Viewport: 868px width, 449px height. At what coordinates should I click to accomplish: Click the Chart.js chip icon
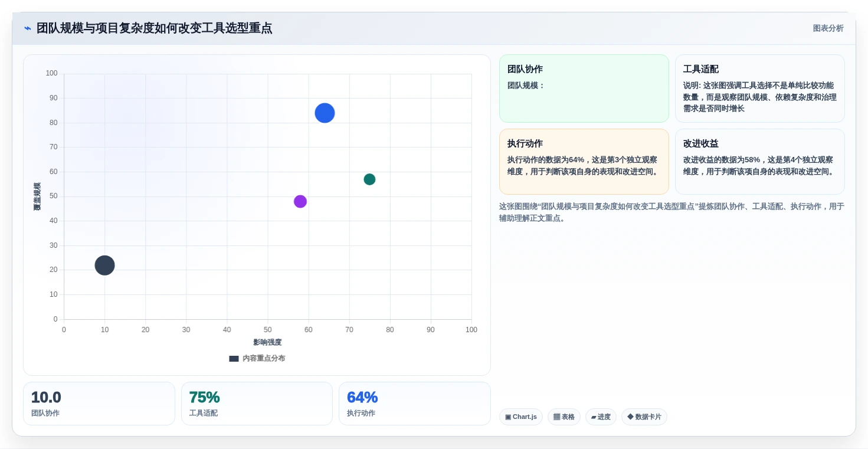(x=508, y=417)
